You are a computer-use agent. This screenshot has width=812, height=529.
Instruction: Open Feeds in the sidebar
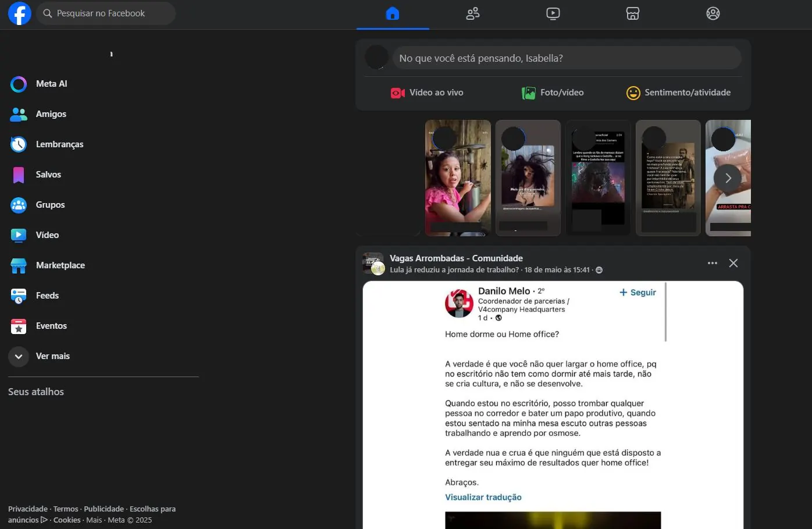pos(47,296)
